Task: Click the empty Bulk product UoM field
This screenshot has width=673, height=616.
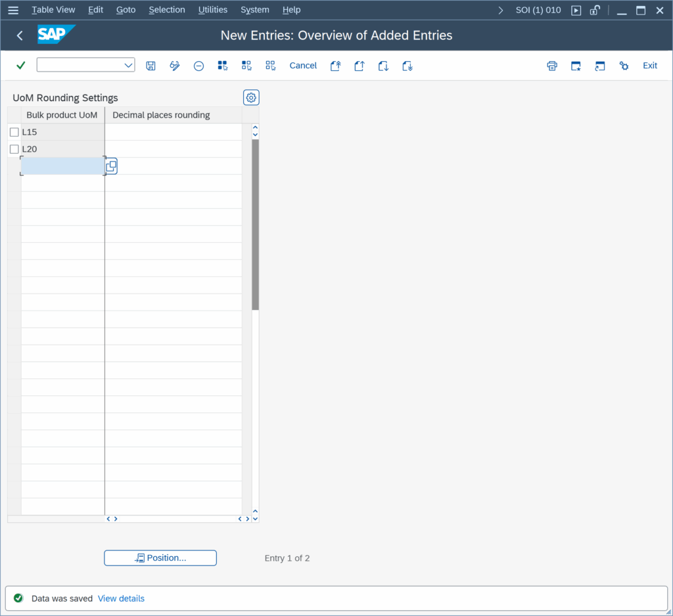Action: [62, 166]
